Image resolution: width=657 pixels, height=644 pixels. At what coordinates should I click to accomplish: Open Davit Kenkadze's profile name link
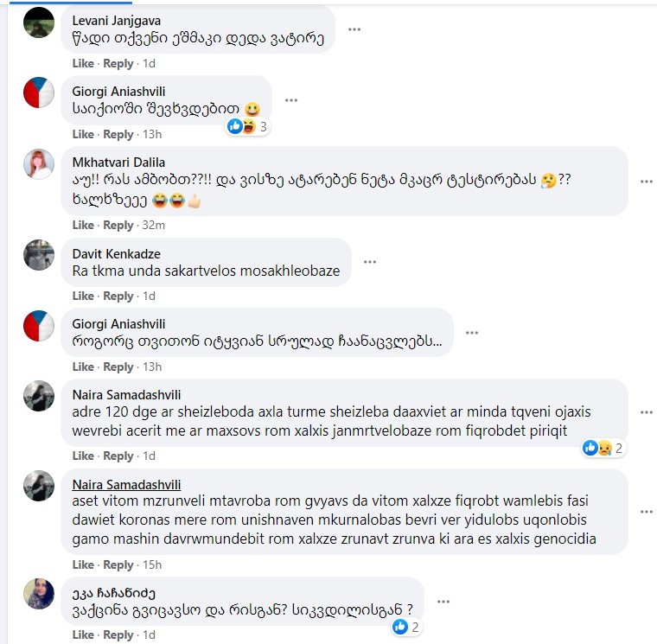click(116, 254)
